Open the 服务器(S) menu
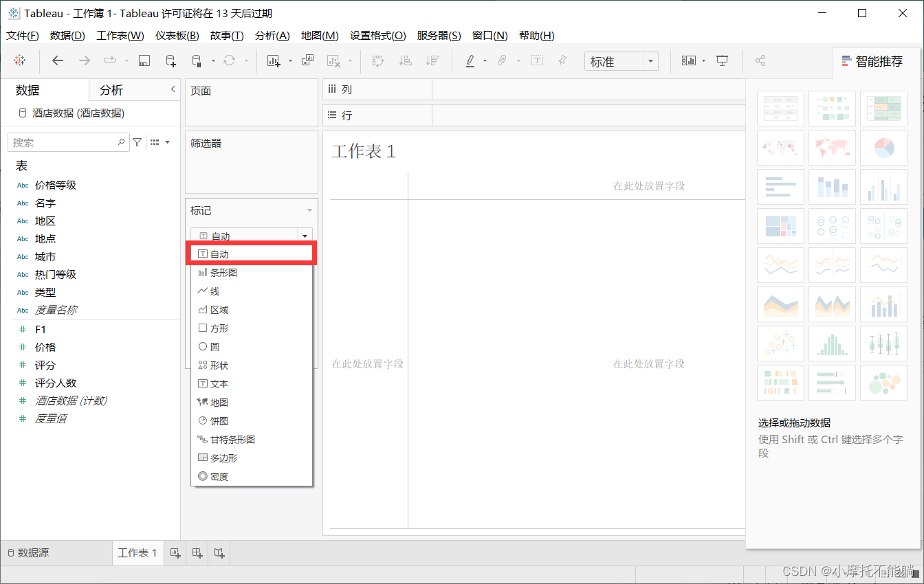The image size is (924, 584). 439,36
